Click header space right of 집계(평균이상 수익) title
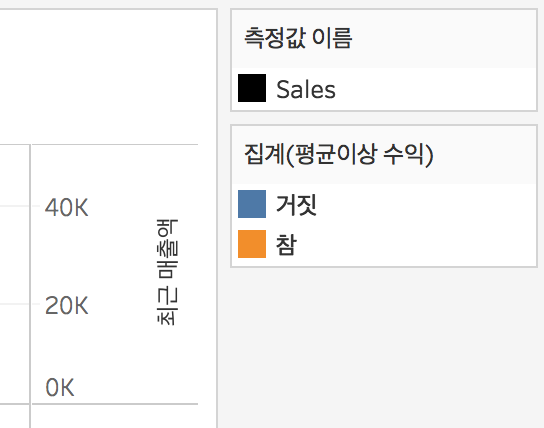This screenshot has height=428, width=544. tap(485, 154)
